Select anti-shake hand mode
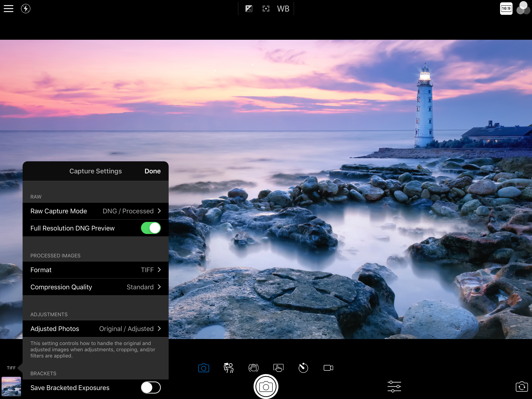This screenshot has height=399, width=532. (x=253, y=368)
